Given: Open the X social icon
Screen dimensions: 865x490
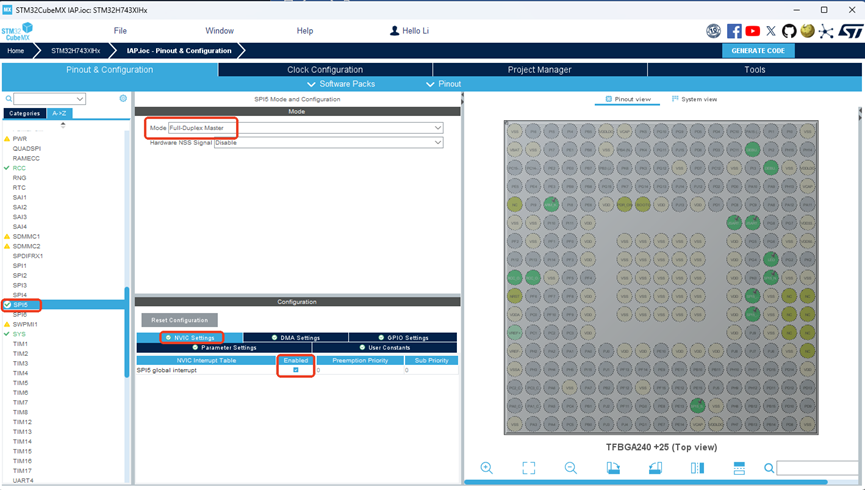Looking at the screenshot, I should coord(771,31).
